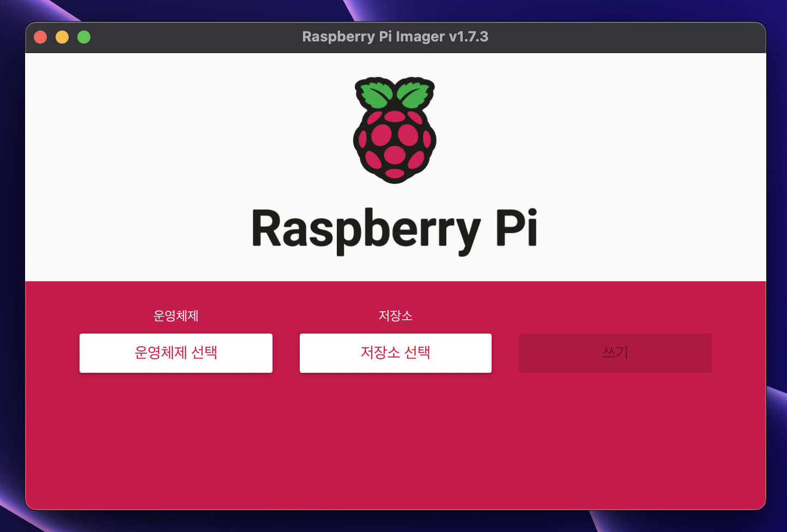Click the dimmed 쓰기 write button

[x=615, y=353]
